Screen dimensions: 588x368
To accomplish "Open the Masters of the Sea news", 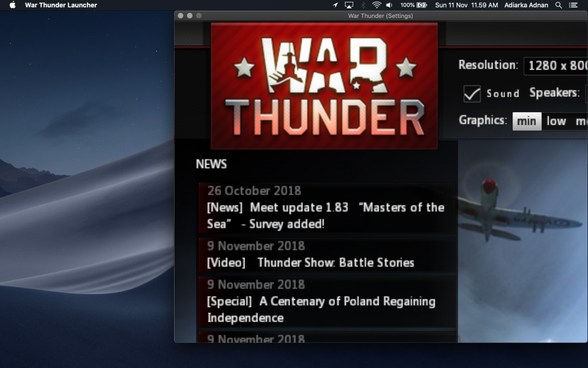I will click(x=325, y=215).
